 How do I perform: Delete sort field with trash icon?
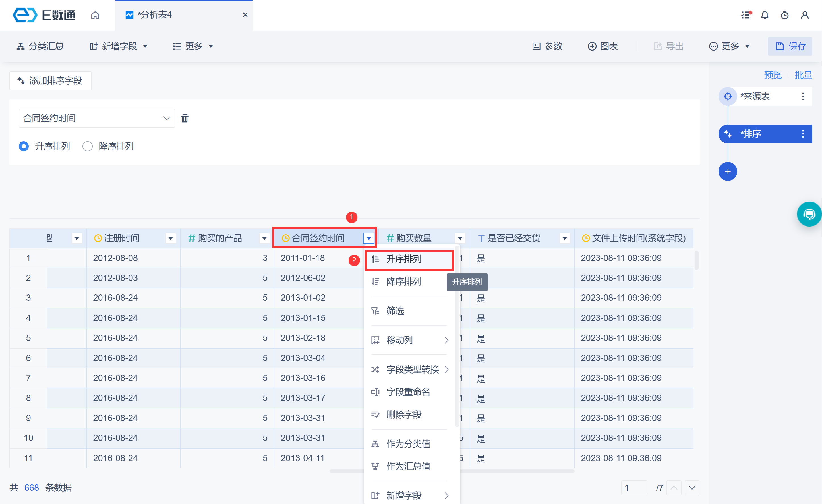[185, 118]
